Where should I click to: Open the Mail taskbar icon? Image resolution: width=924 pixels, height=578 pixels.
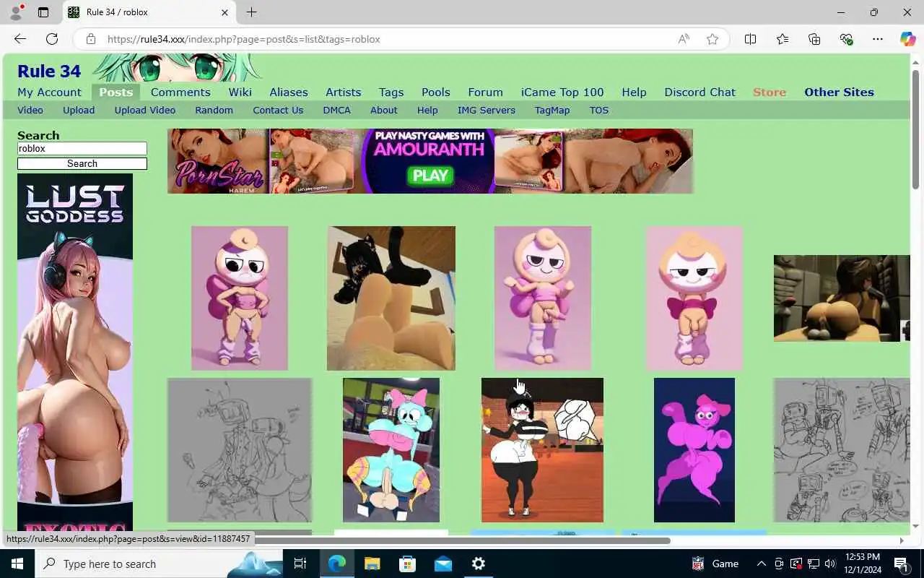coord(443,564)
